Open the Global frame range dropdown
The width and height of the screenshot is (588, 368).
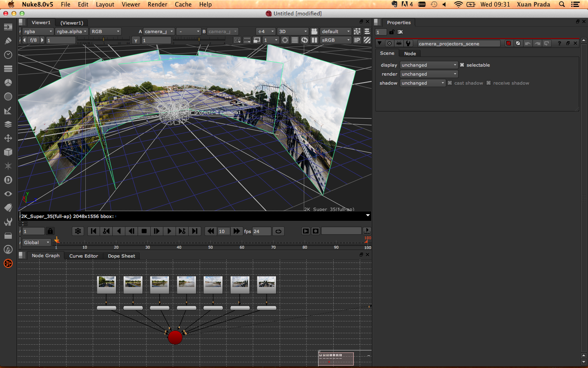click(36, 242)
